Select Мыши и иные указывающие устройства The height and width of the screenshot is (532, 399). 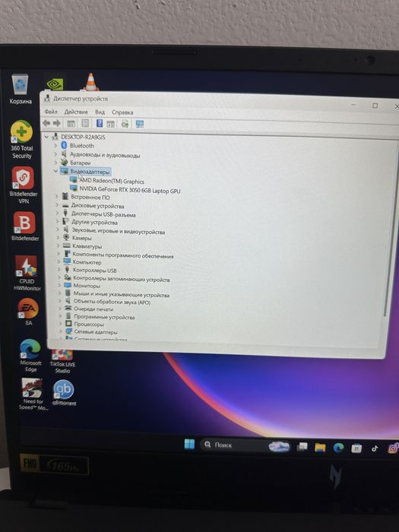(122, 295)
